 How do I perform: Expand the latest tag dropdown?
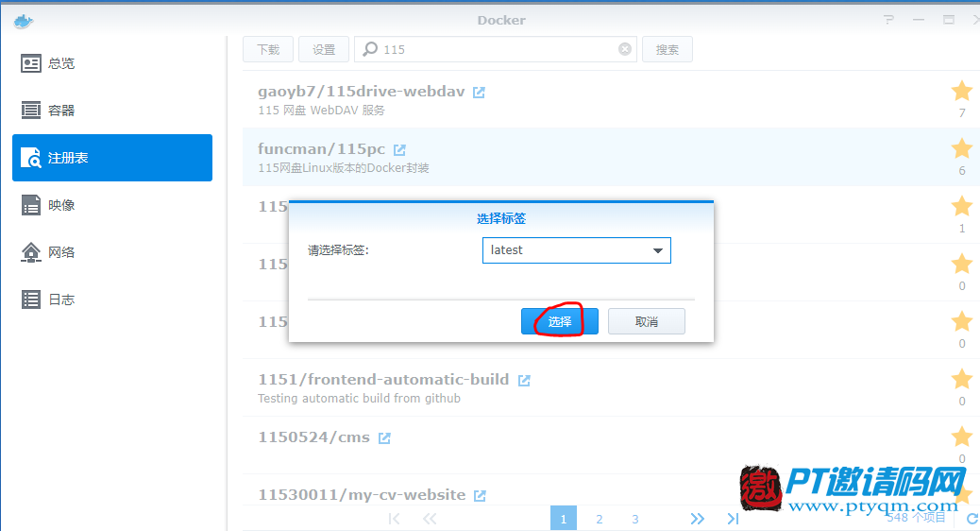(x=576, y=250)
